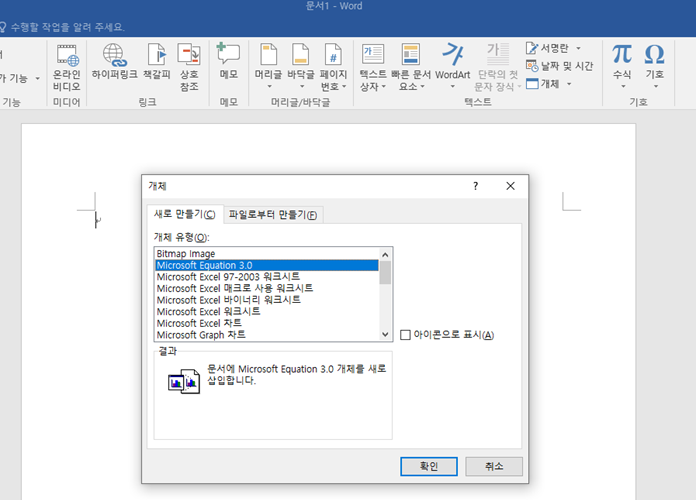Insert an Online Video from the ribbon

pos(67,67)
